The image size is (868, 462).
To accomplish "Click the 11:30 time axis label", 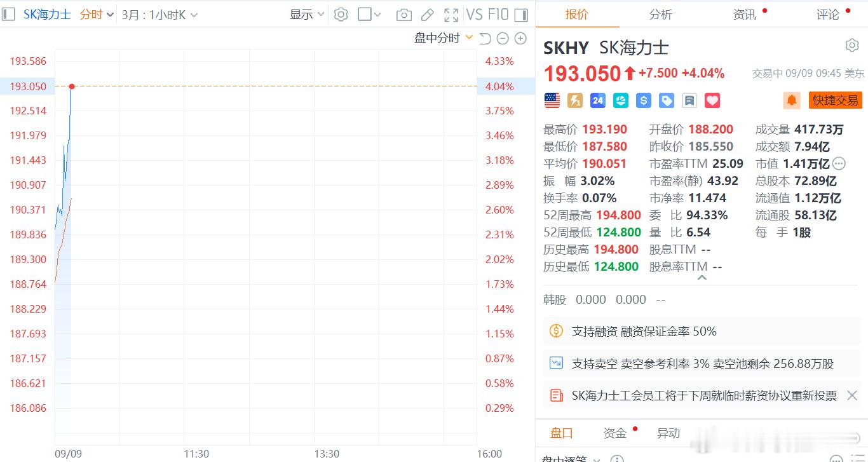I will (196, 454).
